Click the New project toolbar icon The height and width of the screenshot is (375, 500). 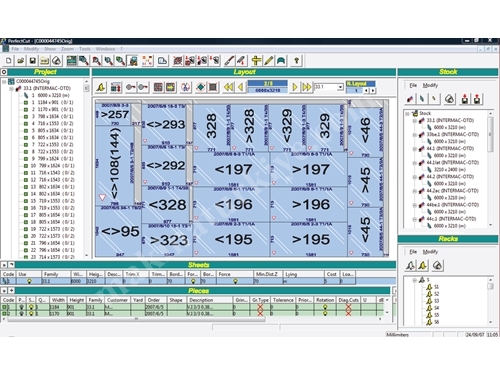click(x=9, y=61)
